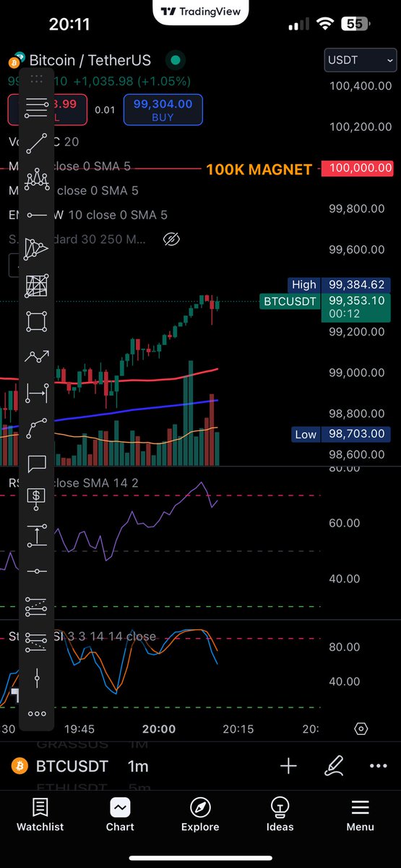Open the 1m interval selector
The image size is (401, 868).
pyautogui.click(x=138, y=766)
